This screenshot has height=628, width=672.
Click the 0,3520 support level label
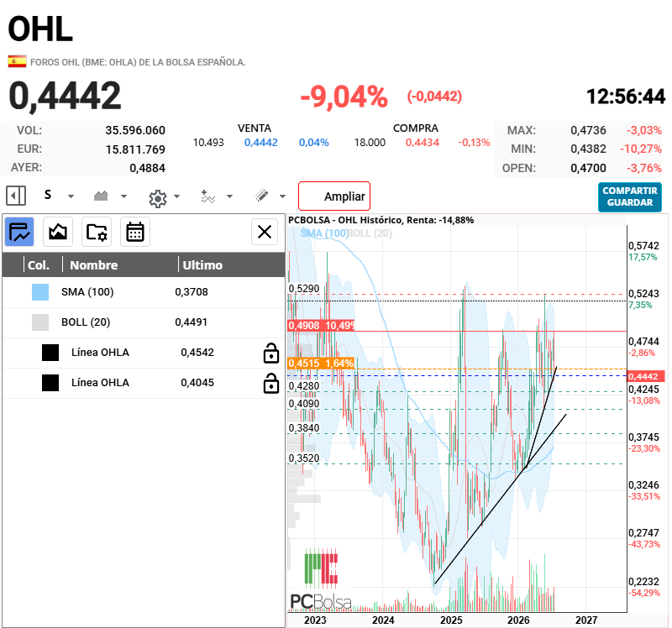point(304,458)
